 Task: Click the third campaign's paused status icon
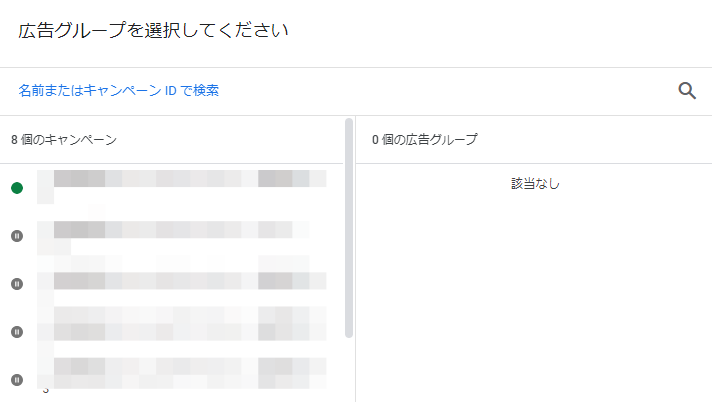click(17, 284)
